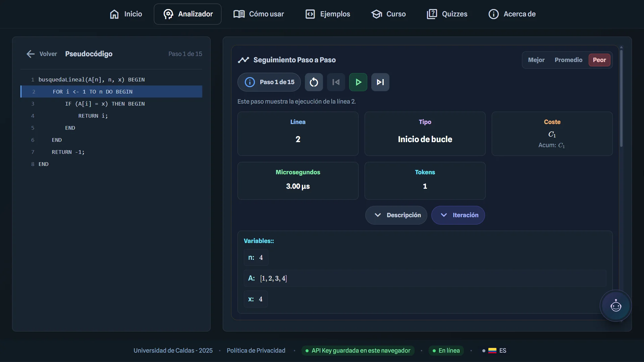Click the busquedaLineal function header line

111,79
